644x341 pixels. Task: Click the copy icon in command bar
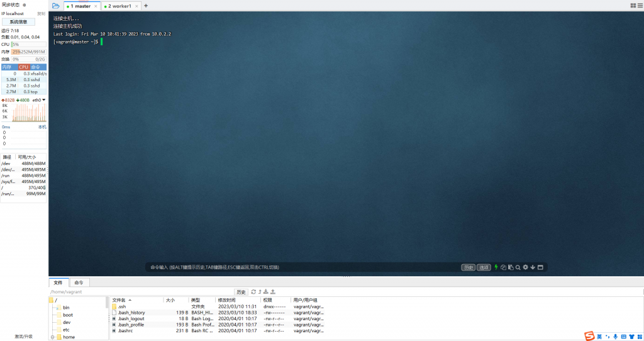click(503, 267)
